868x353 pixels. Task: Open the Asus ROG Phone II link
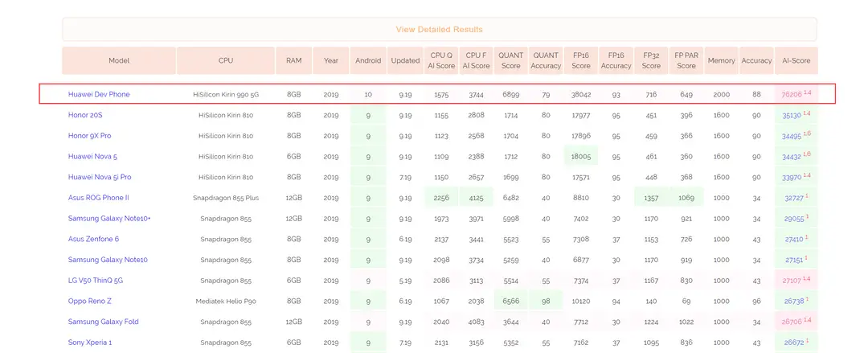coord(99,198)
